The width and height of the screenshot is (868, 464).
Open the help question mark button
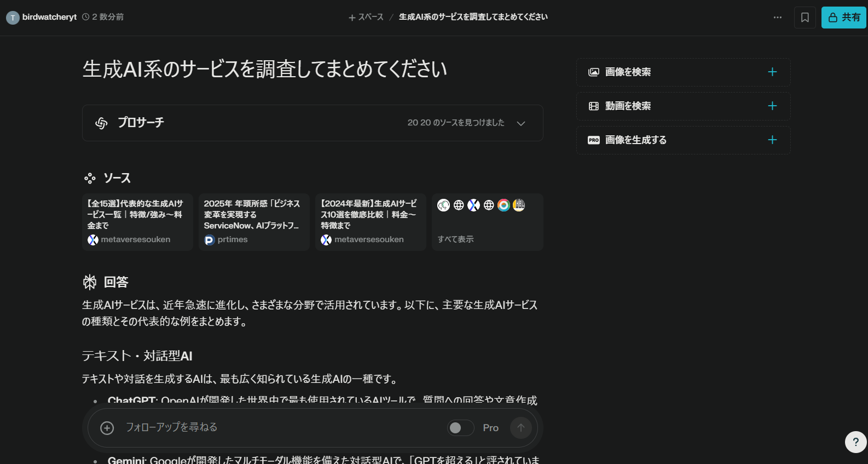click(x=856, y=442)
